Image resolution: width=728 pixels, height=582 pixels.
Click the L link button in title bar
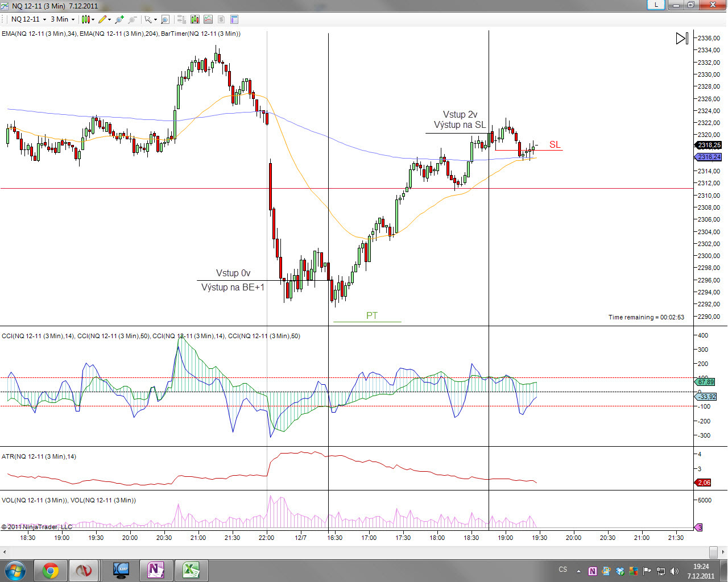point(656,5)
